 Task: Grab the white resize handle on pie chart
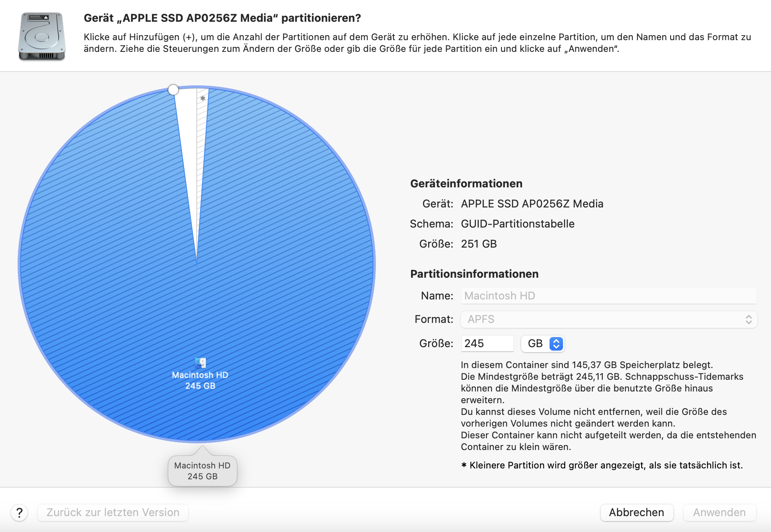coord(173,90)
